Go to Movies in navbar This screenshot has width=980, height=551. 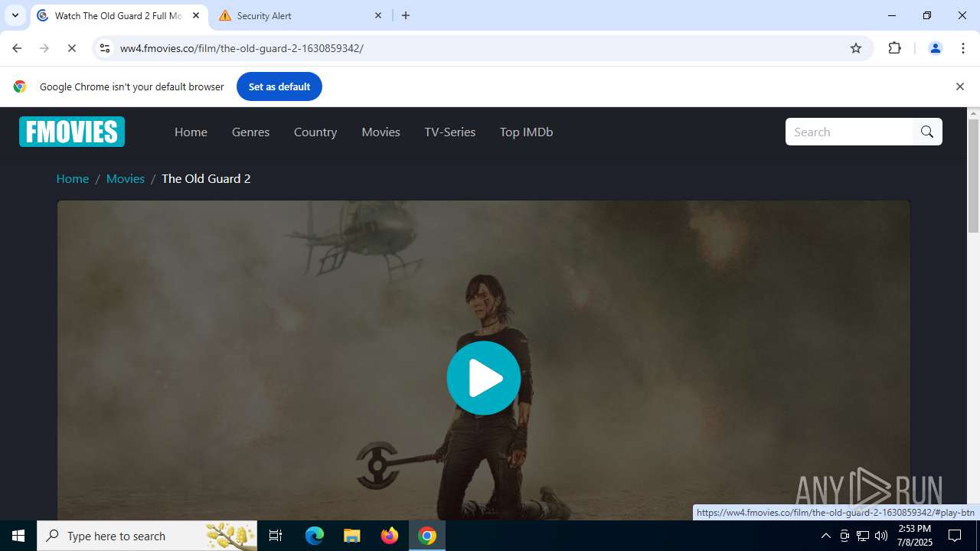(381, 132)
